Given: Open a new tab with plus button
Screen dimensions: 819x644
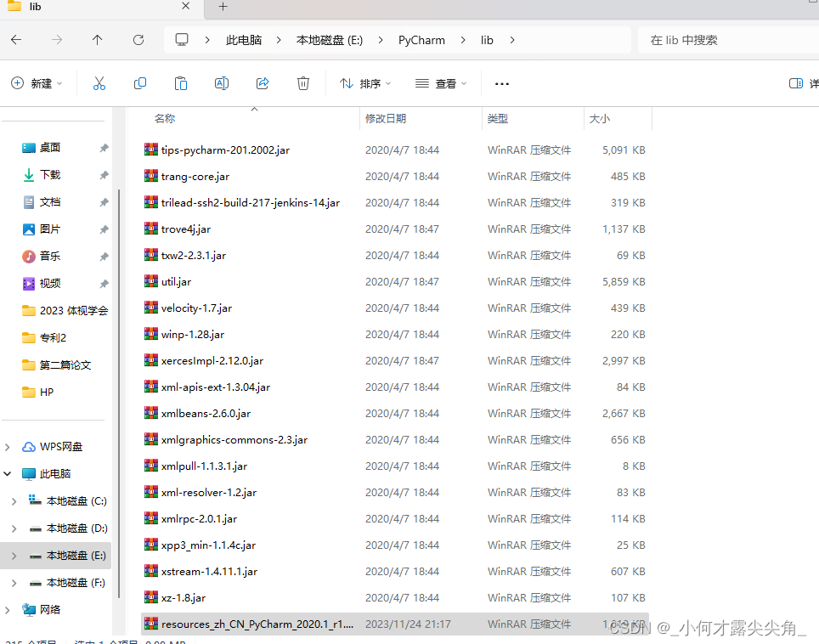Looking at the screenshot, I should tap(223, 7).
